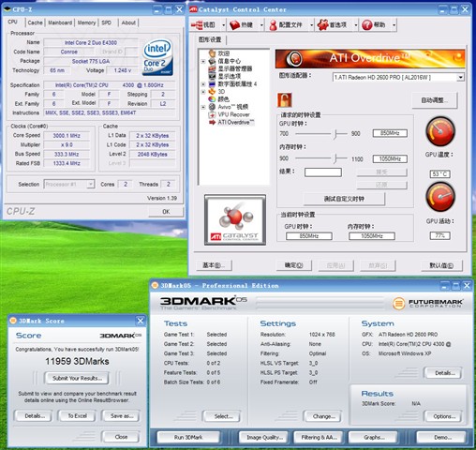
Task: Click the memory clock slider handle
Action: click(x=335, y=158)
